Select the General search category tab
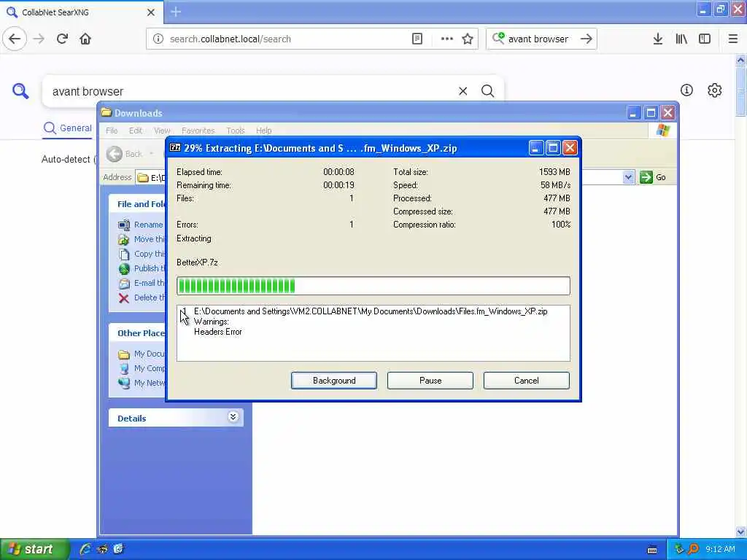The height and width of the screenshot is (560, 747). (x=68, y=128)
